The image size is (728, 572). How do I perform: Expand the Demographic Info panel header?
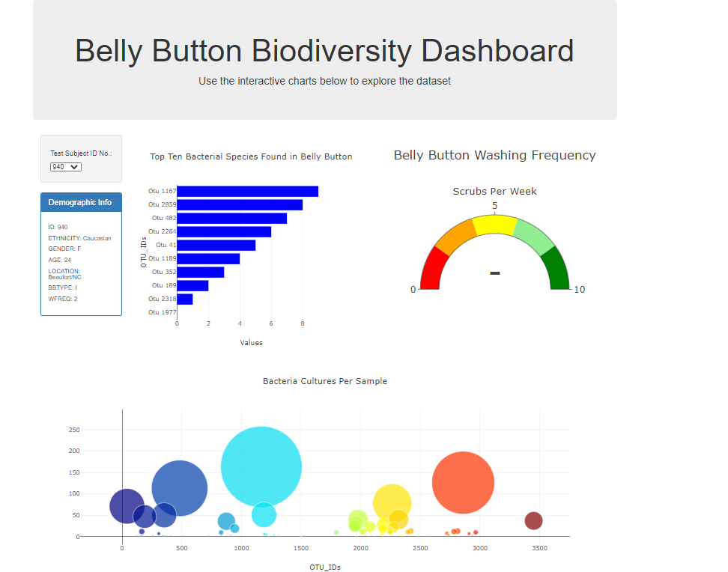coord(80,201)
